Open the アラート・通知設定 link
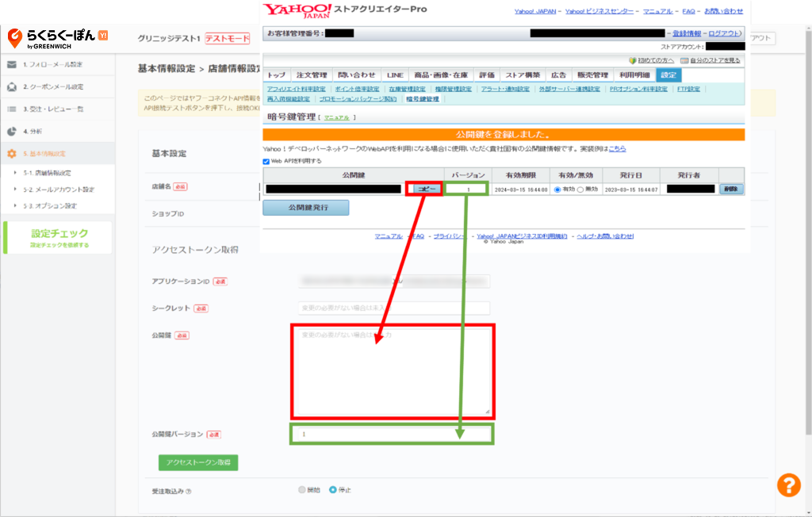The image size is (812, 517). tap(505, 89)
